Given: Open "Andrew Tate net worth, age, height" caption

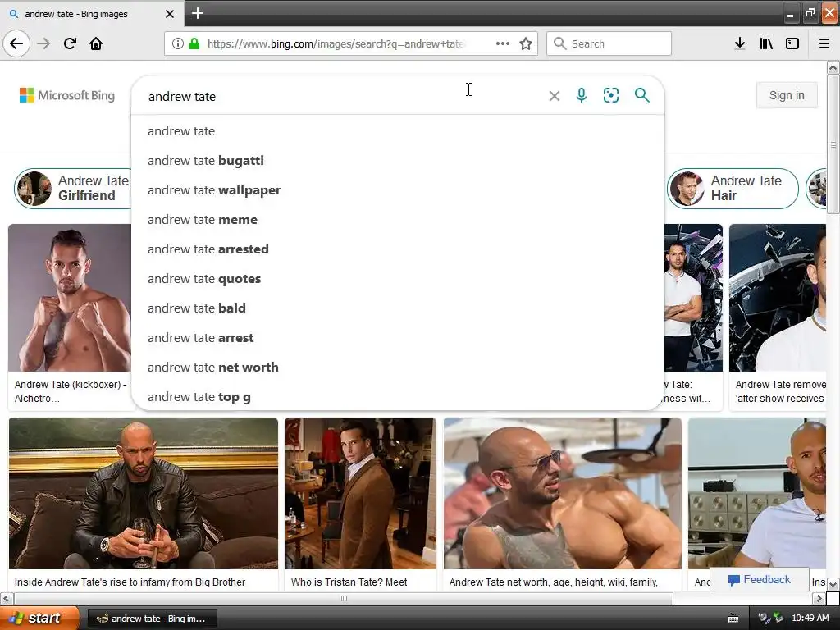Looking at the screenshot, I should pos(554,582).
